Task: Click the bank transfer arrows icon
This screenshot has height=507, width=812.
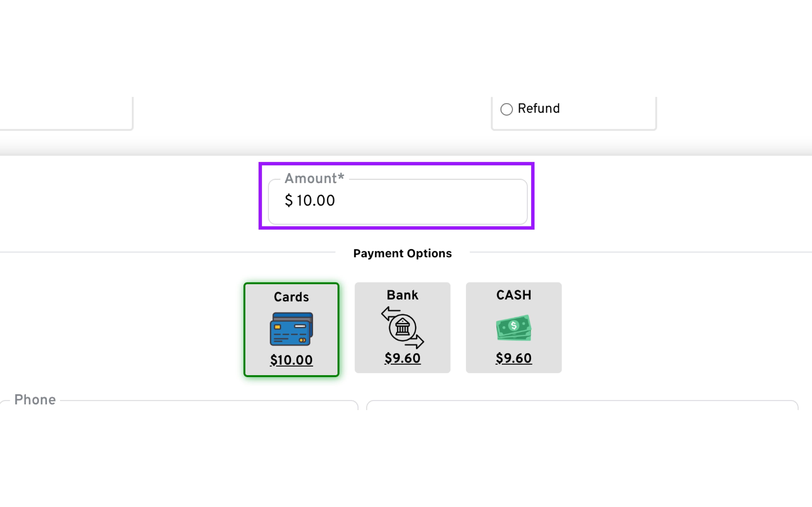Action: coord(402,328)
